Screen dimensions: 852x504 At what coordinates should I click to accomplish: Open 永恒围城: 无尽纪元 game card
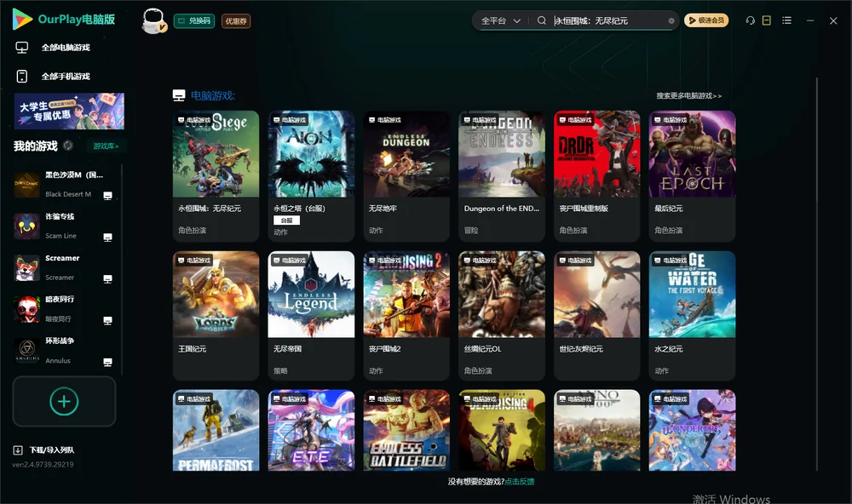(216, 176)
